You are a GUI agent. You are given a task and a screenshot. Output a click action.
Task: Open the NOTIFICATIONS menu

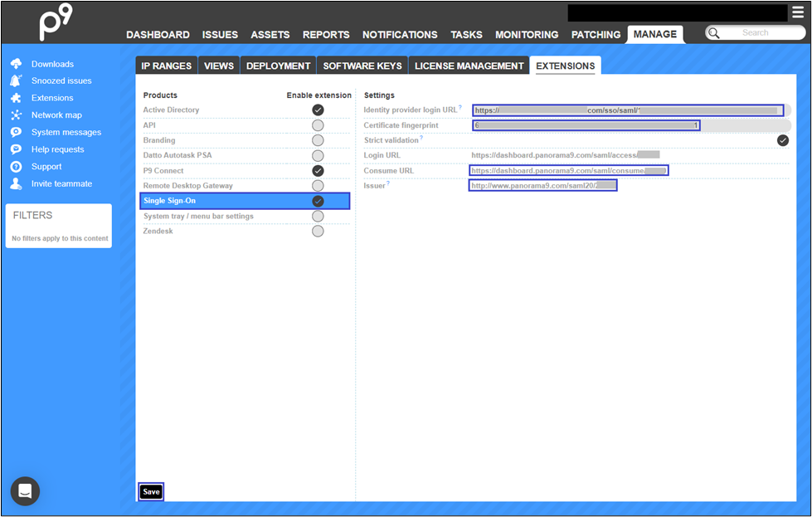400,35
